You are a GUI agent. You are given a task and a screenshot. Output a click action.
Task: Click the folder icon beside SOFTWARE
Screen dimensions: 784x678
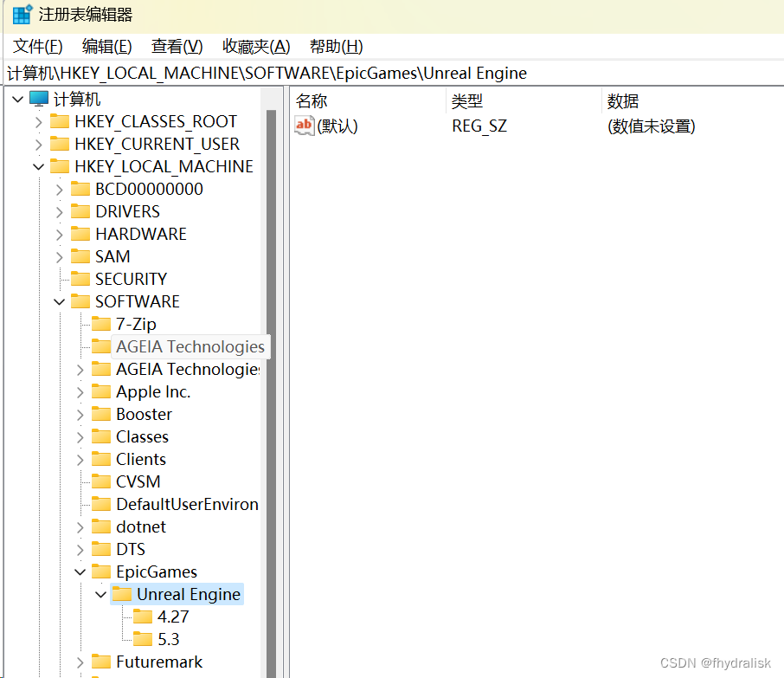[x=80, y=301]
